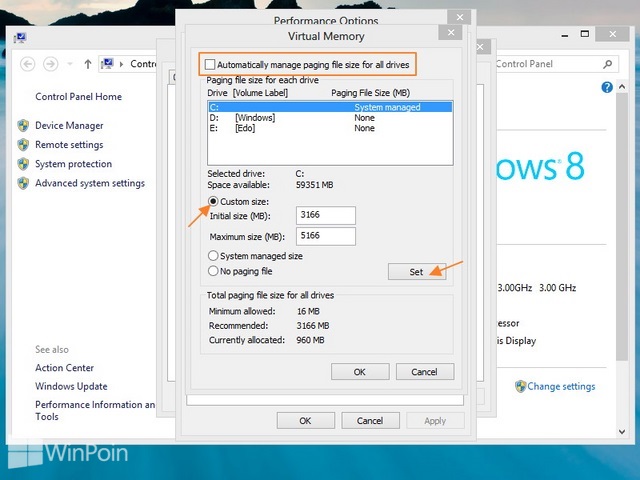Click OK in Performance Options dialog
This screenshot has height=480, width=640.
[x=306, y=421]
